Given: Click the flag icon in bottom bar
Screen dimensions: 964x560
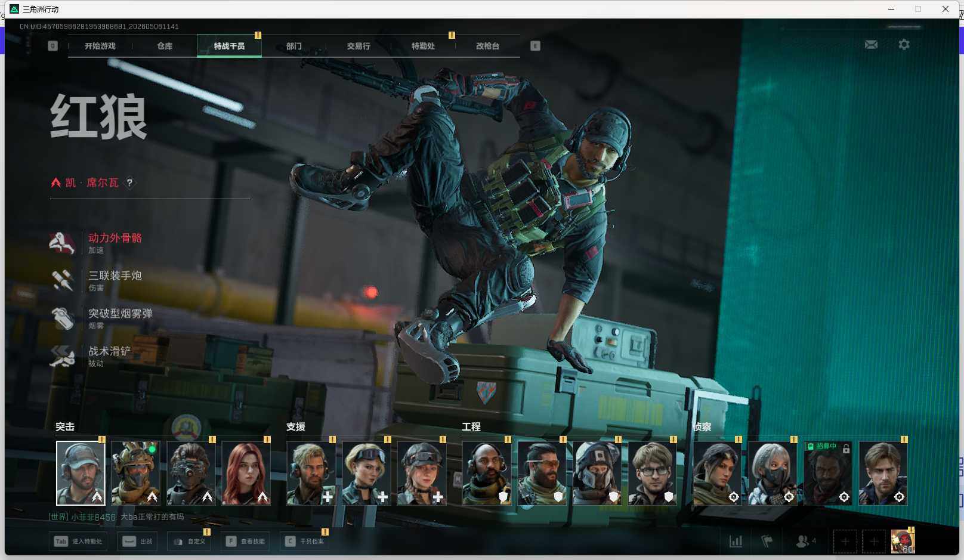Looking at the screenshot, I should click(767, 541).
